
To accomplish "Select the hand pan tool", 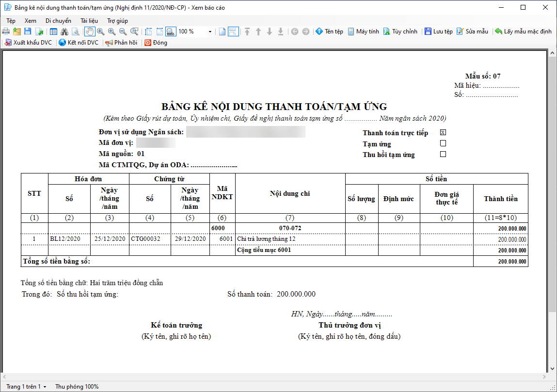I will 90,31.
